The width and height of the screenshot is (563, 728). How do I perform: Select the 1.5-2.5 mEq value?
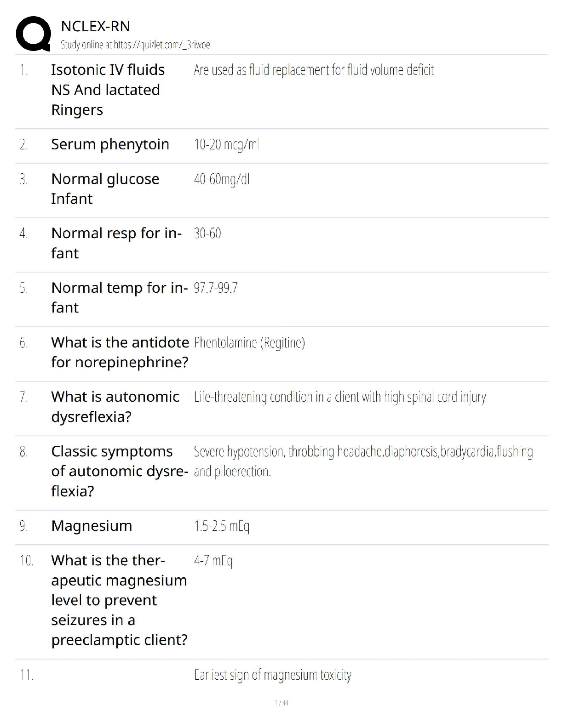[x=221, y=526]
